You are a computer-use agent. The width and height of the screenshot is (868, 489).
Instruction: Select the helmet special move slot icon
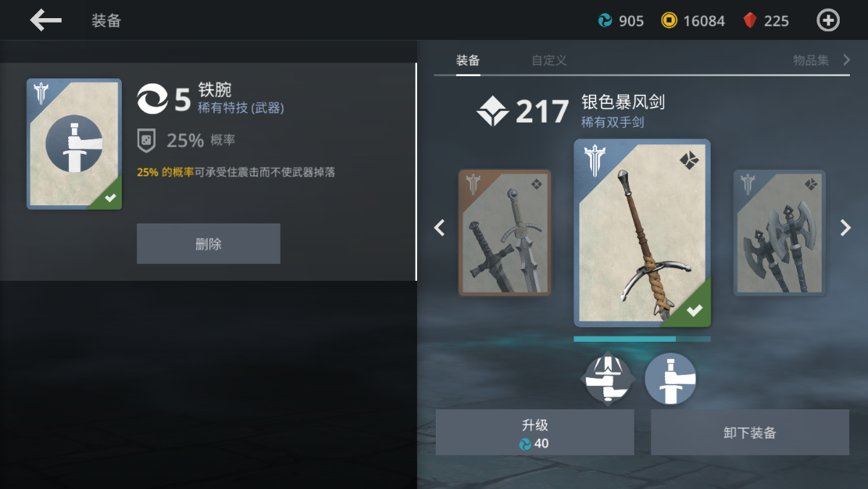coord(608,379)
